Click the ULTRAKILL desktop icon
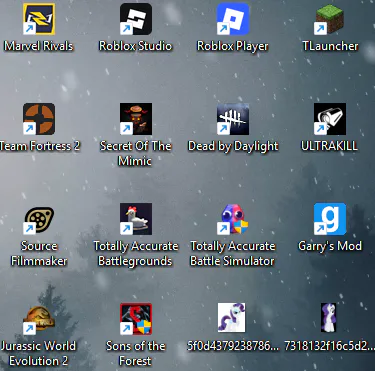This screenshot has height=371, width=375. click(330, 119)
